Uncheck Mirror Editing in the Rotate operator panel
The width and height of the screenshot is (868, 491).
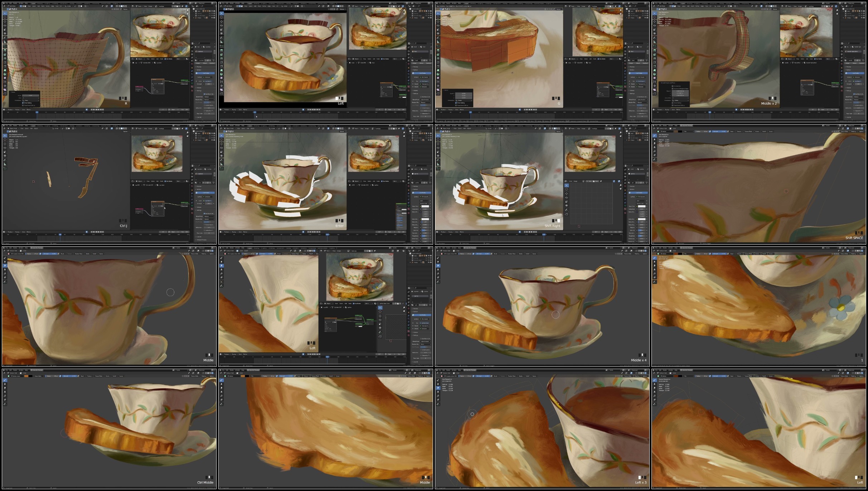pos(23,103)
